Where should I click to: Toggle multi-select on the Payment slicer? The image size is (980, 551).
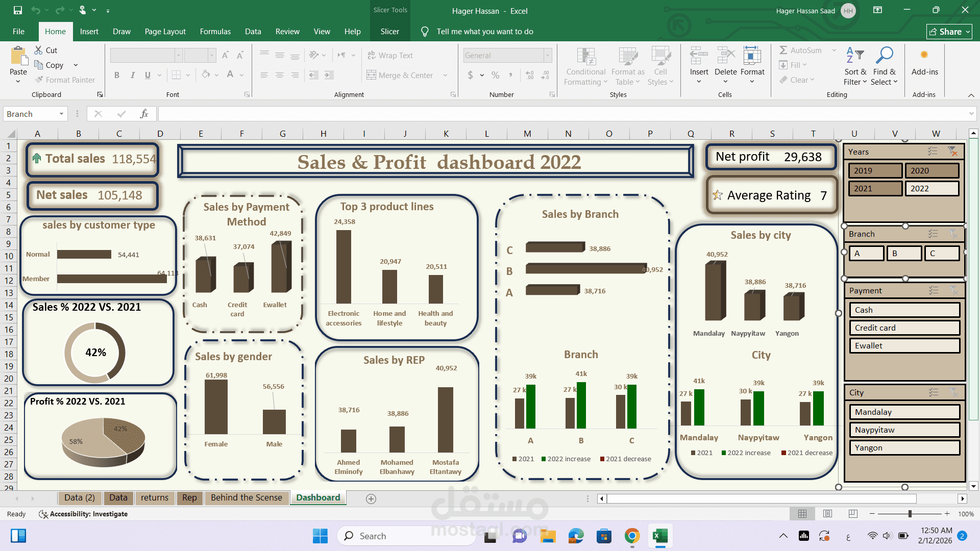tap(934, 290)
